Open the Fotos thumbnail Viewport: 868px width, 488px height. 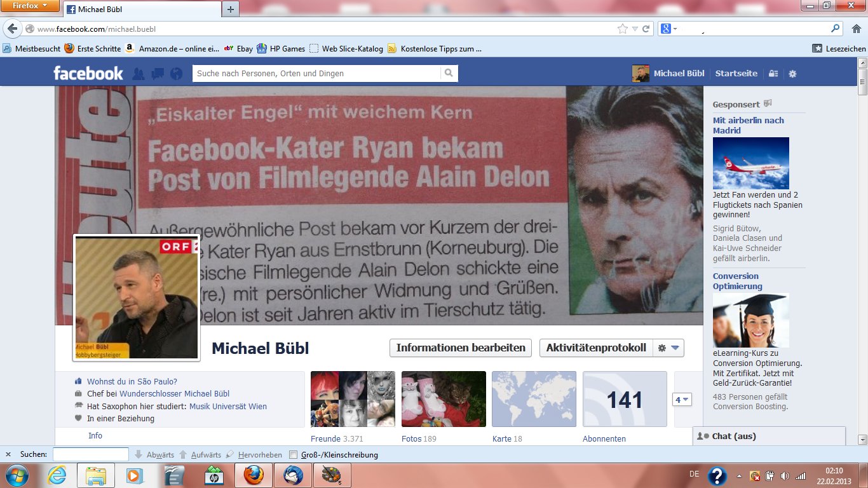(444, 399)
